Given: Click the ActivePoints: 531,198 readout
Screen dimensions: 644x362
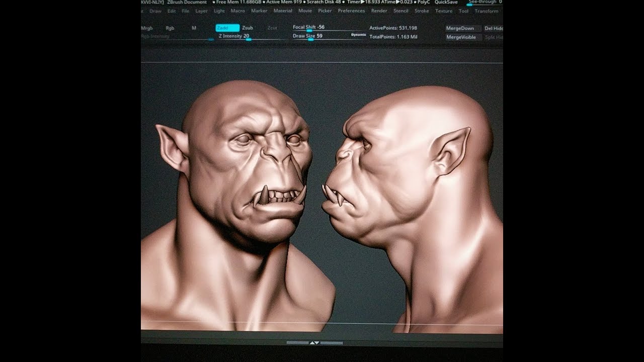Looking at the screenshot, I should click(x=393, y=28).
